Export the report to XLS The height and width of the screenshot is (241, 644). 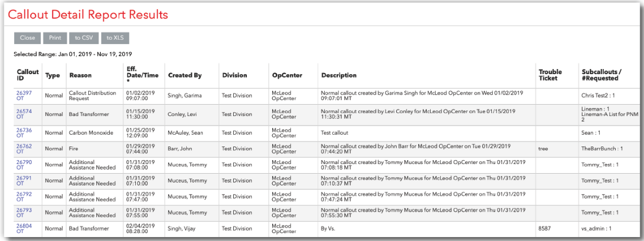click(115, 38)
